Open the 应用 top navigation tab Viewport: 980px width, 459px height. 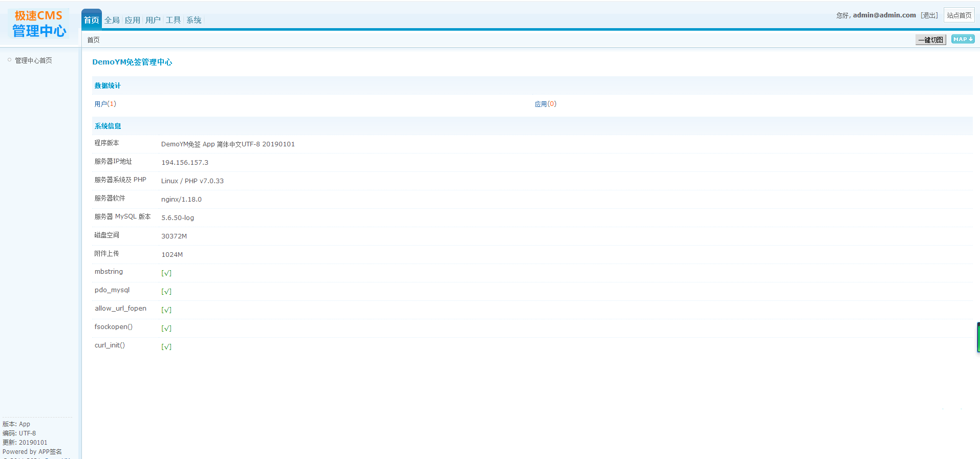coord(132,20)
